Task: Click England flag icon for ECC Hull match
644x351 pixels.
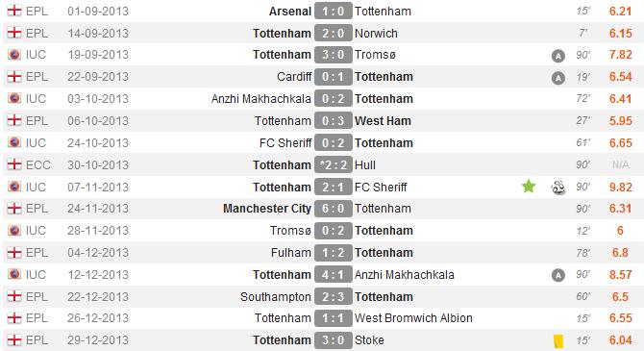Action: [14, 164]
